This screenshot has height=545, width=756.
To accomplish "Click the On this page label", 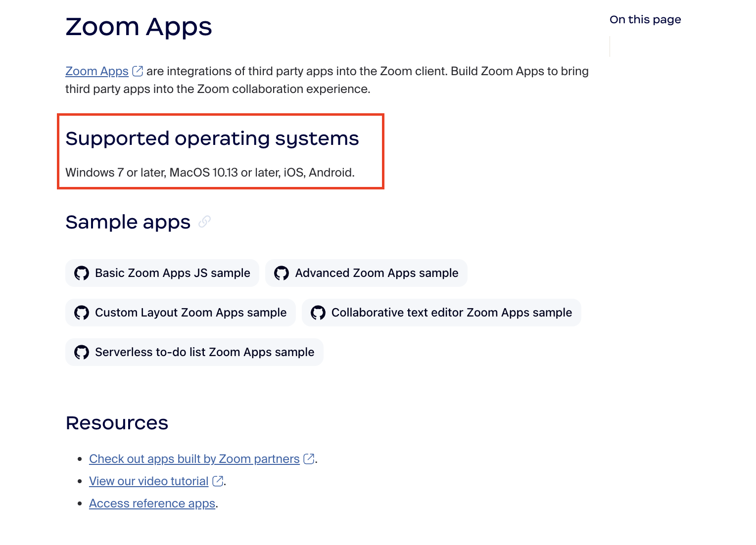I will tap(645, 20).
